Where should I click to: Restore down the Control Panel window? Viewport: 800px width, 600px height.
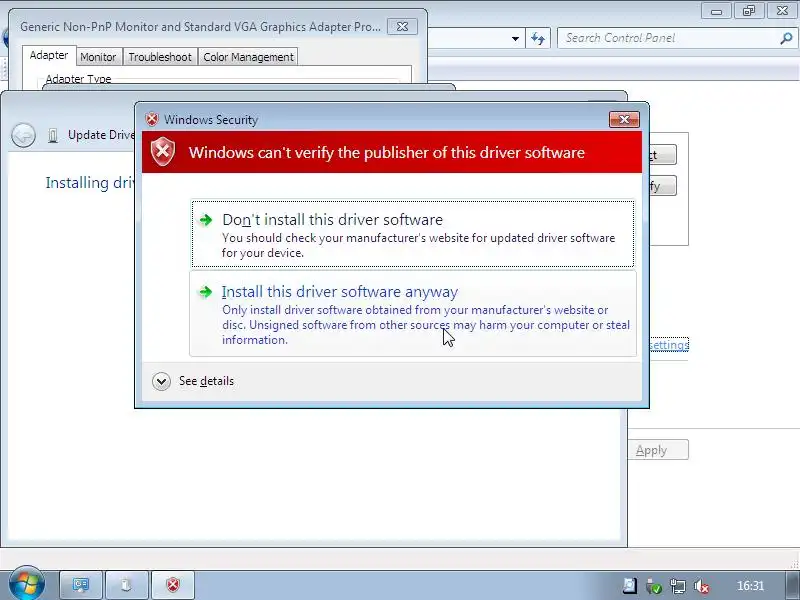[x=748, y=11]
